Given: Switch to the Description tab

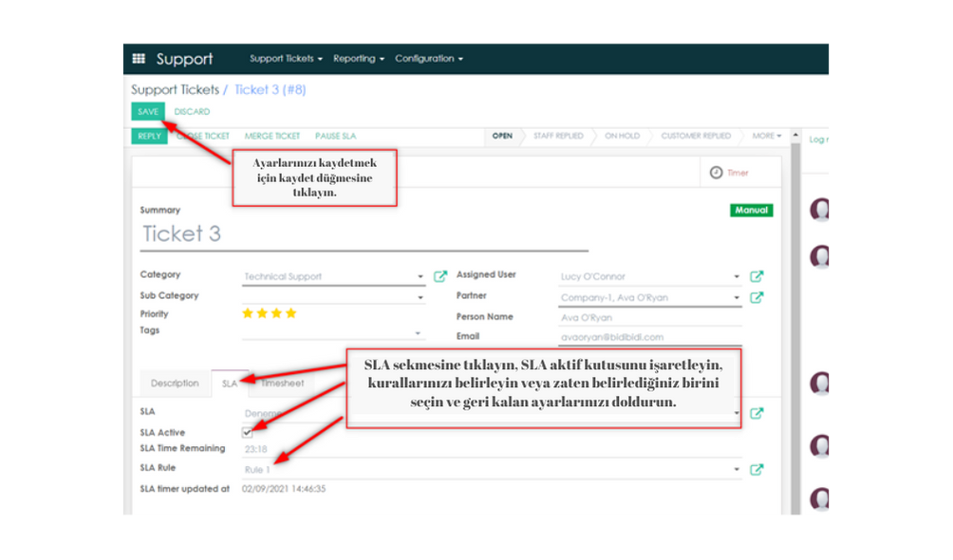Looking at the screenshot, I should [x=175, y=383].
